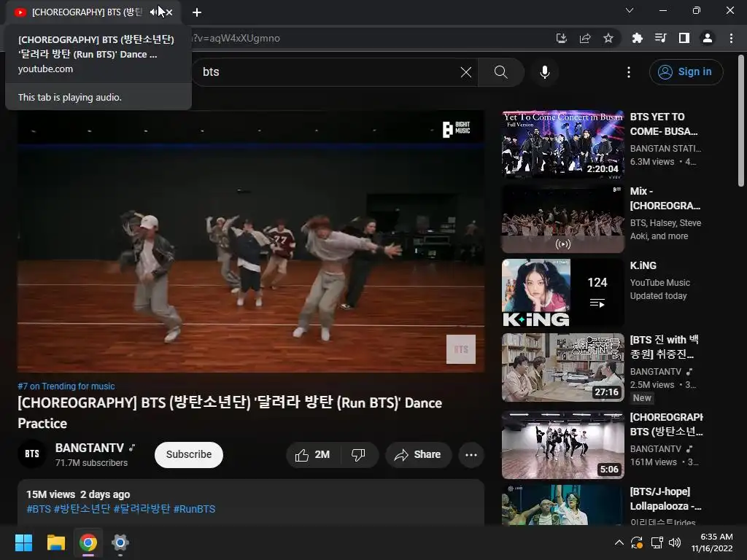The height and width of the screenshot is (560, 747).
Task: Bookmark this page with the star
Action: pyautogui.click(x=608, y=39)
